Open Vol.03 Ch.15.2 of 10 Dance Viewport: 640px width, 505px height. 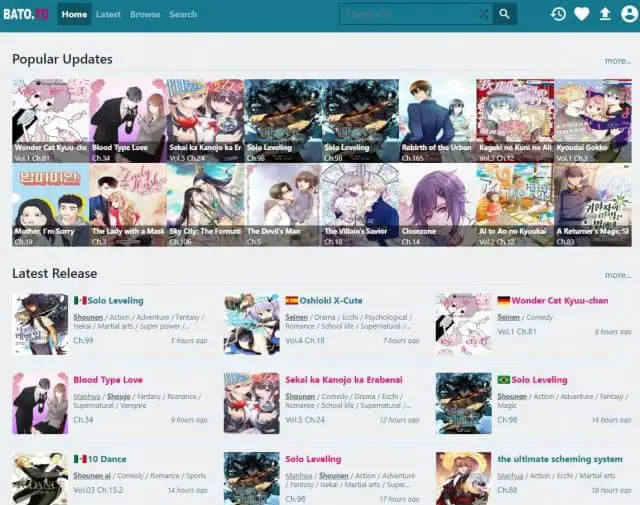pos(98,490)
